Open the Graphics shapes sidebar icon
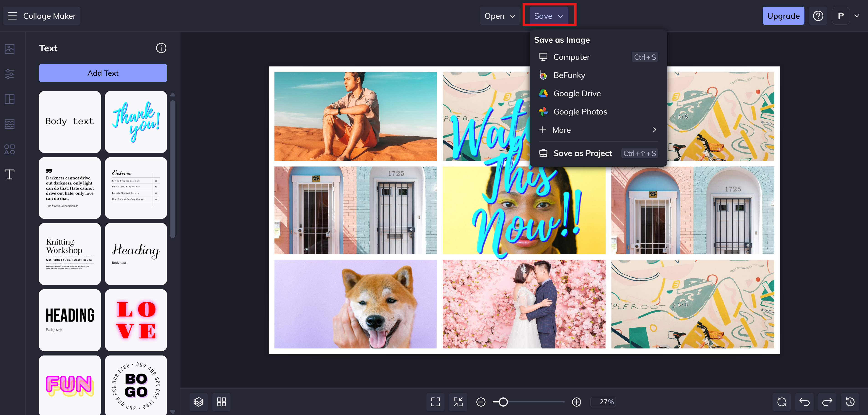868x415 pixels. click(9, 149)
